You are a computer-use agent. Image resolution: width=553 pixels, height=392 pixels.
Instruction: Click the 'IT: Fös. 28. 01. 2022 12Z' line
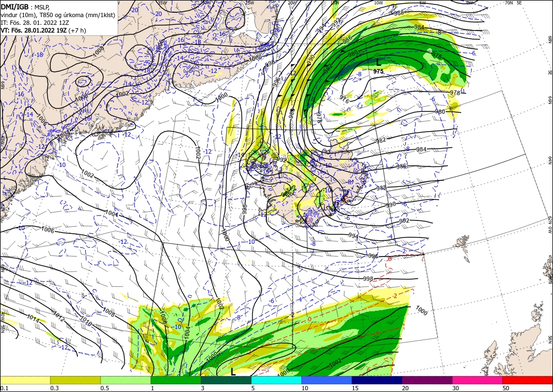[x=35, y=23]
